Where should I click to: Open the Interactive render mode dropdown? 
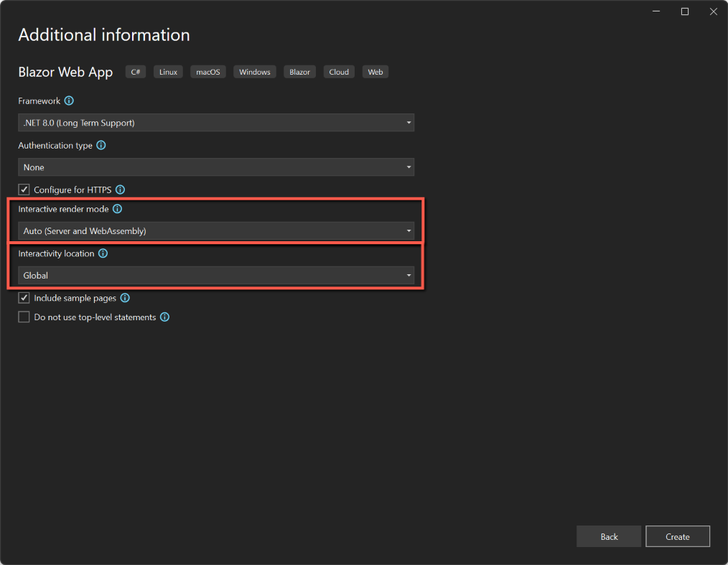click(x=215, y=230)
